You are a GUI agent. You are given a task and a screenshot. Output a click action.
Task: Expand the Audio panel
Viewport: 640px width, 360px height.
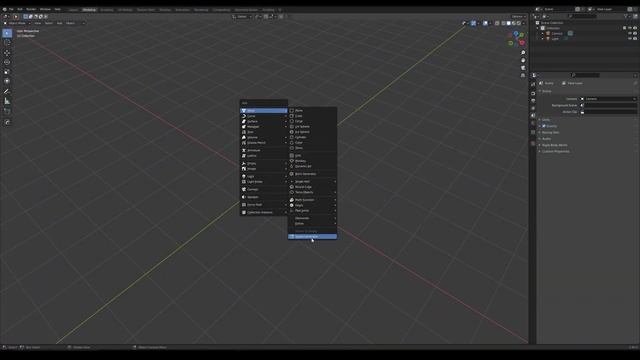(546, 139)
